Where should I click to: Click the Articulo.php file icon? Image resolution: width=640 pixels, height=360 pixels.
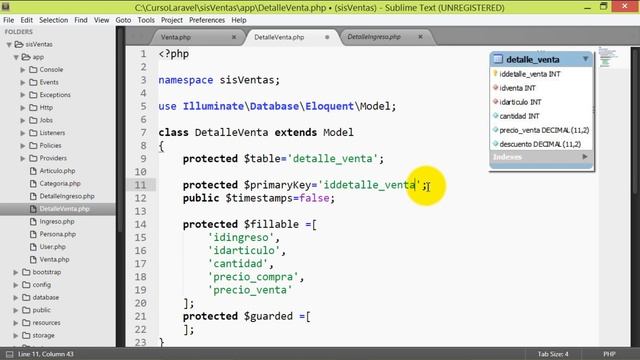tap(33, 171)
